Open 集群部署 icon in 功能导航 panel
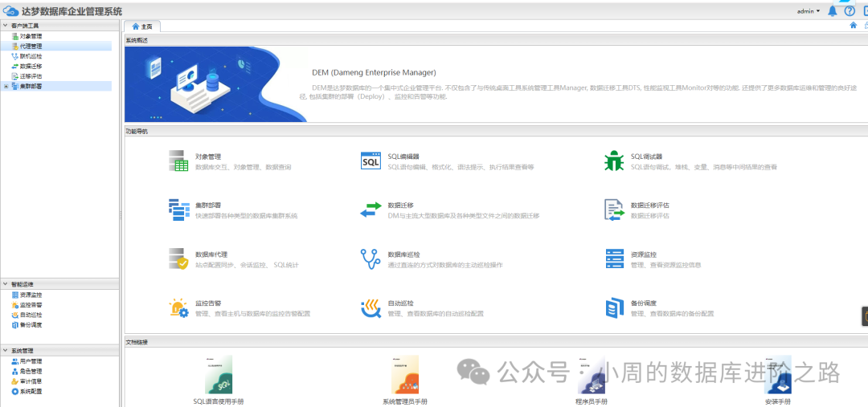The image size is (868, 407). [x=178, y=210]
